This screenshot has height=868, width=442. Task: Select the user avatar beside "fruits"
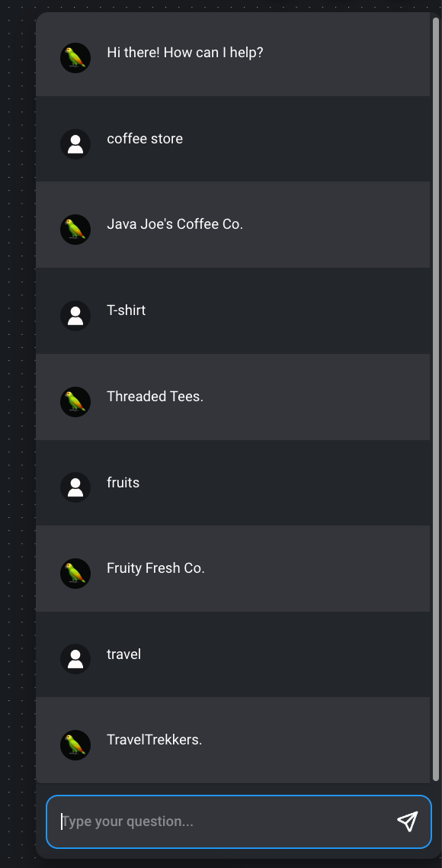point(75,487)
